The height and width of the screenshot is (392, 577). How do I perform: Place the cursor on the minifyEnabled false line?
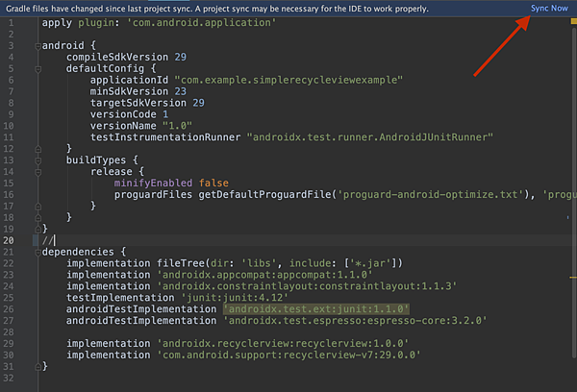click(171, 184)
